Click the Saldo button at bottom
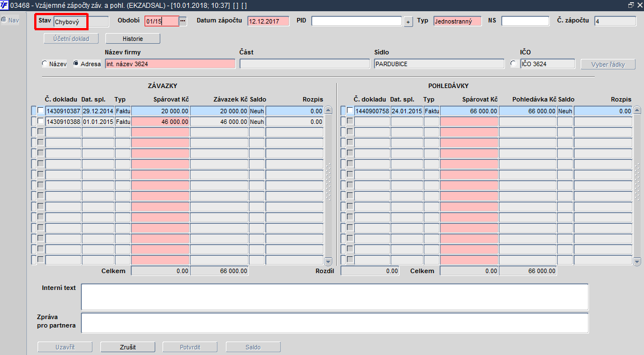644x355 pixels. (x=253, y=347)
